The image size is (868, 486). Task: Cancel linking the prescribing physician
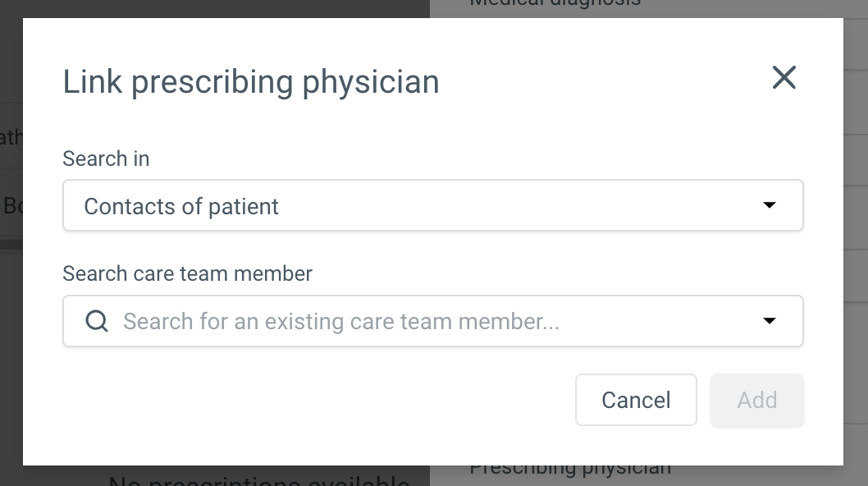click(636, 400)
